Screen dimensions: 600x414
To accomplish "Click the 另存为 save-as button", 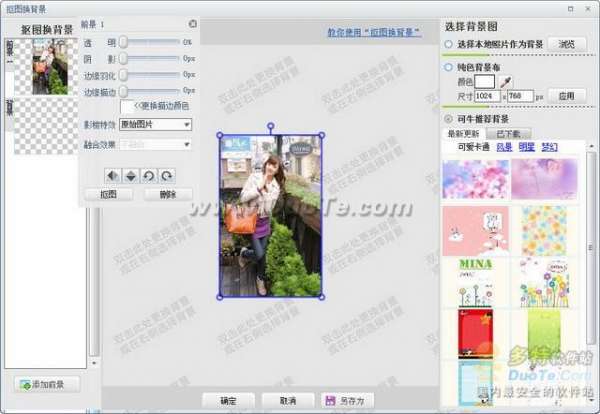I will pos(345,400).
